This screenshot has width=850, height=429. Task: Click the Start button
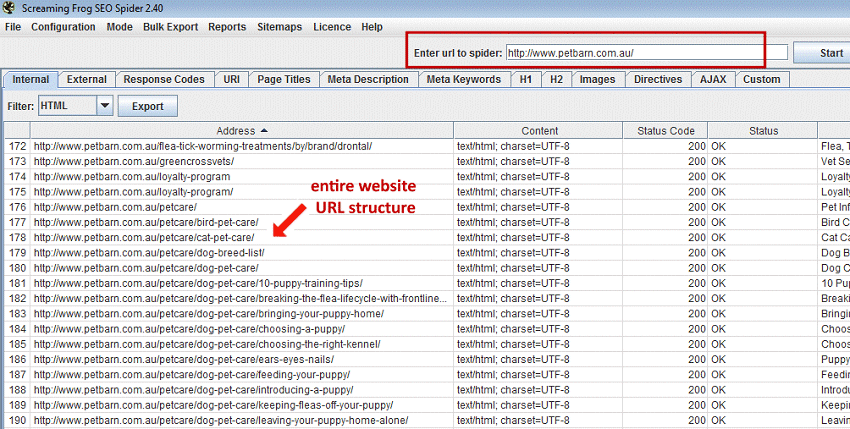[x=823, y=53]
